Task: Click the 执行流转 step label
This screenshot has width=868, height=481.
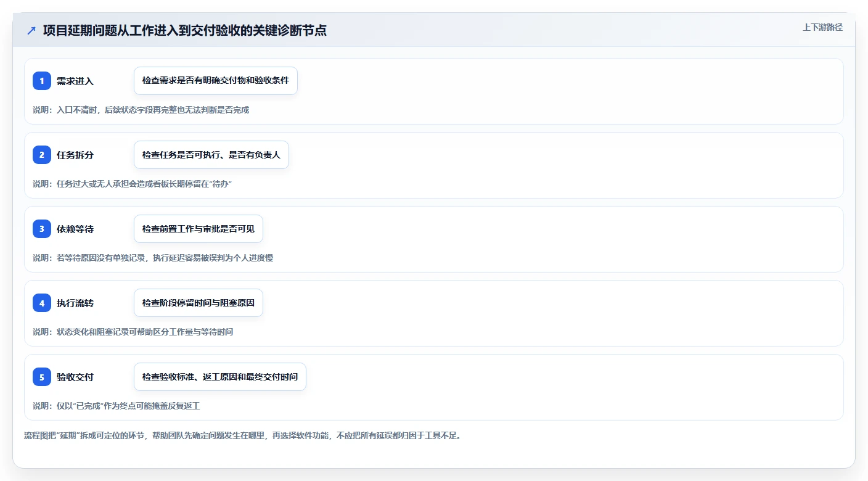Action: pyautogui.click(x=75, y=303)
